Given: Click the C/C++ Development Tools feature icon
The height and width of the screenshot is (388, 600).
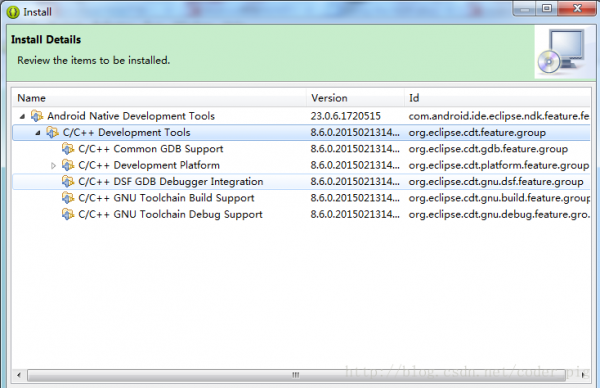Looking at the screenshot, I should click(x=52, y=132).
